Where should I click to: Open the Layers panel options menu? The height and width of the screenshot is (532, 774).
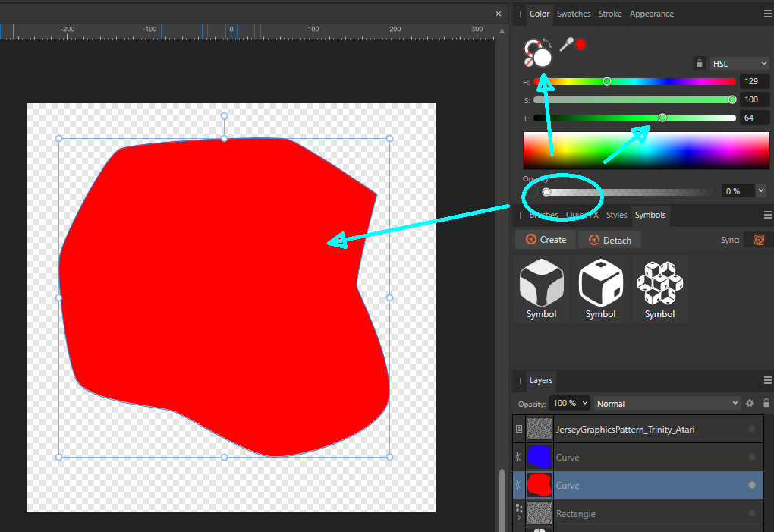pyautogui.click(x=767, y=380)
